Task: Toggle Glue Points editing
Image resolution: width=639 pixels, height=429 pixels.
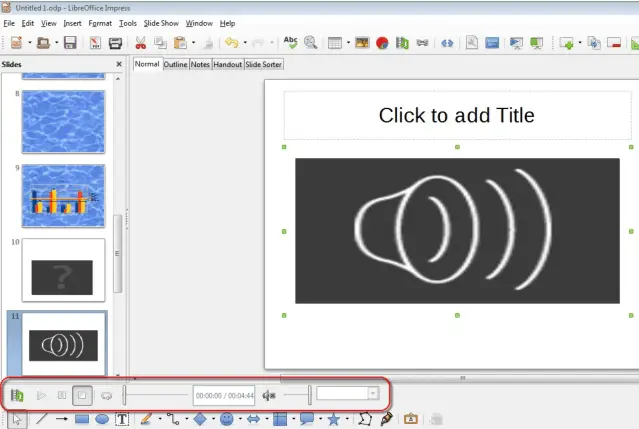Action: pyautogui.click(x=386, y=419)
